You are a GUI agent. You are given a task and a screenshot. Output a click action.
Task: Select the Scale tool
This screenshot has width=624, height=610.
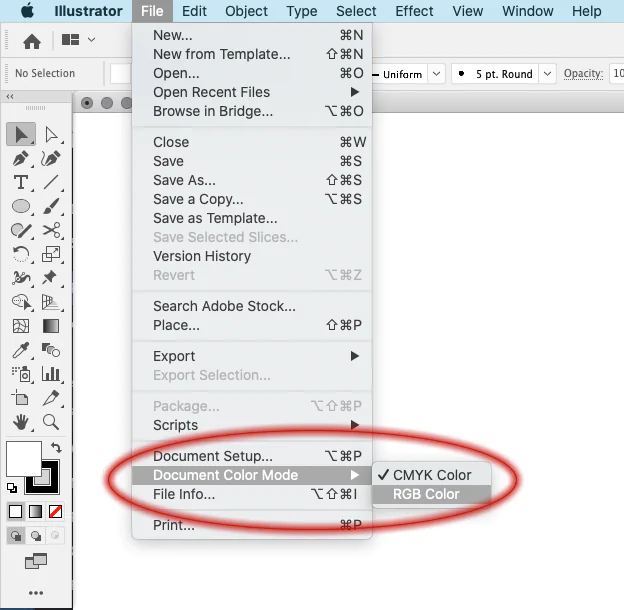coord(51,254)
